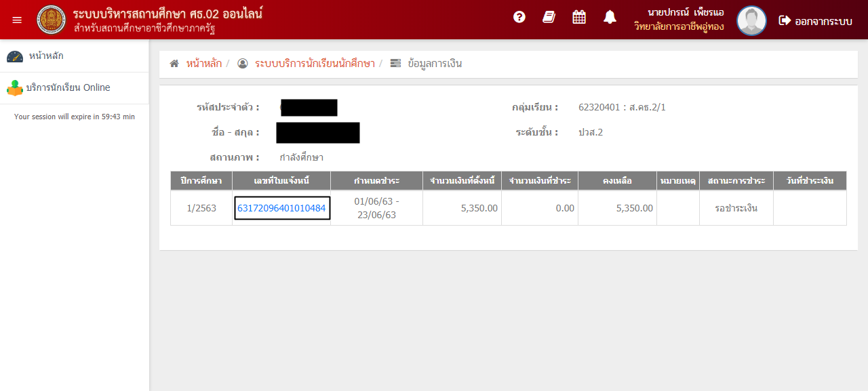Screen dimensions: 868x391
Task: Go to หน้าหลัก in the sidebar
Action: pos(46,56)
